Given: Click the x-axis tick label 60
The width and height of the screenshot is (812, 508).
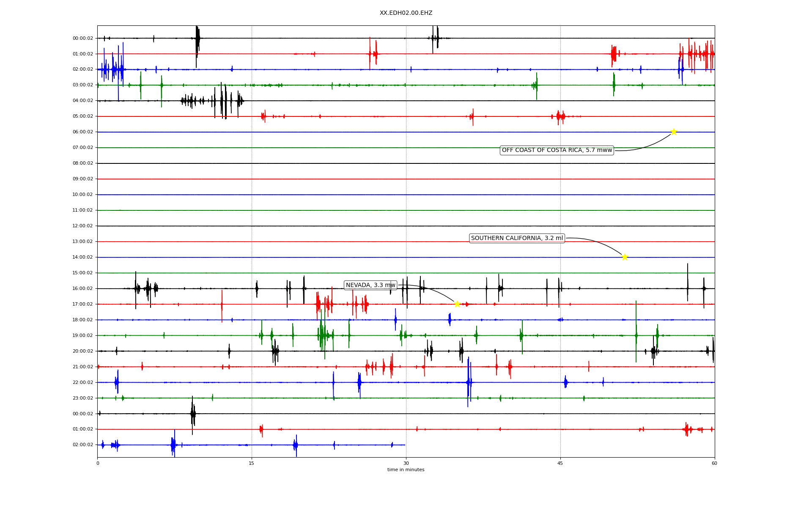Looking at the screenshot, I should (x=714, y=464).
